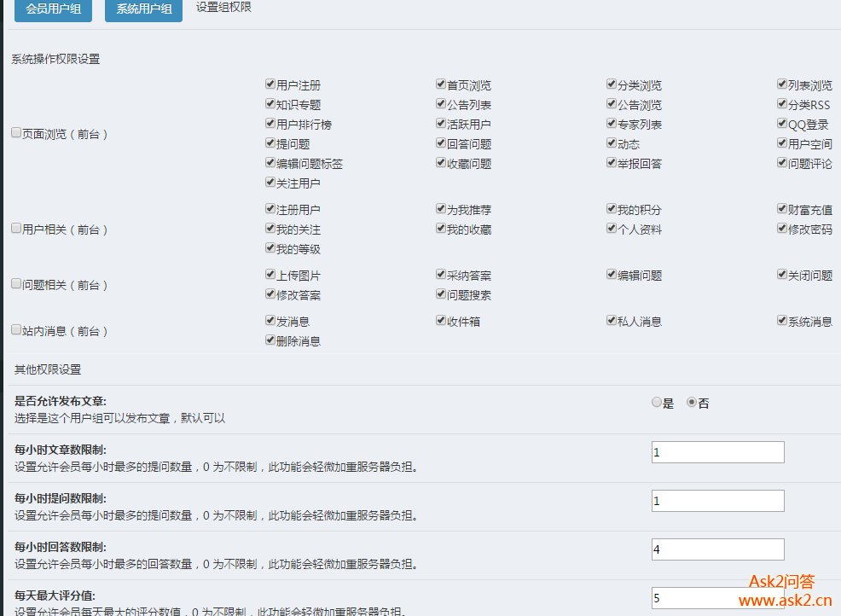The height and width of the screenshot is (616, 841).
Task: Toggle the 页面浏览（前台）group checkbox
Action: pyautogui.click(x=16, y=133)
